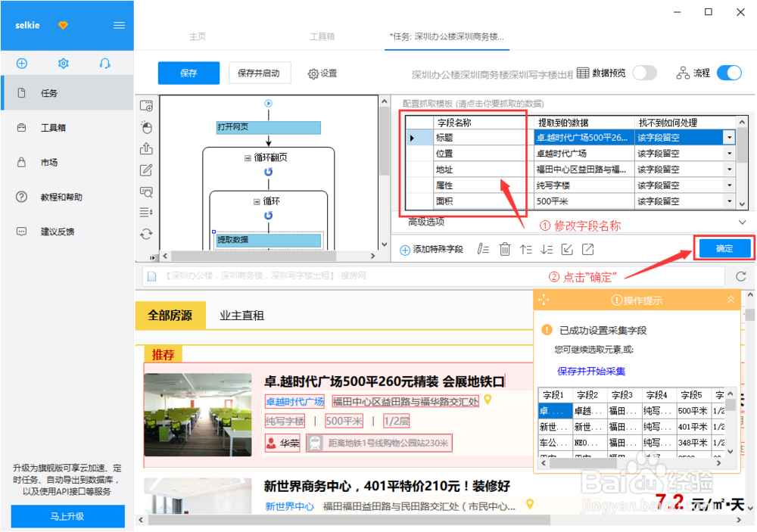Turn off the 流程 switch
This screenshot has height=532, width=757.
[729, 73]
